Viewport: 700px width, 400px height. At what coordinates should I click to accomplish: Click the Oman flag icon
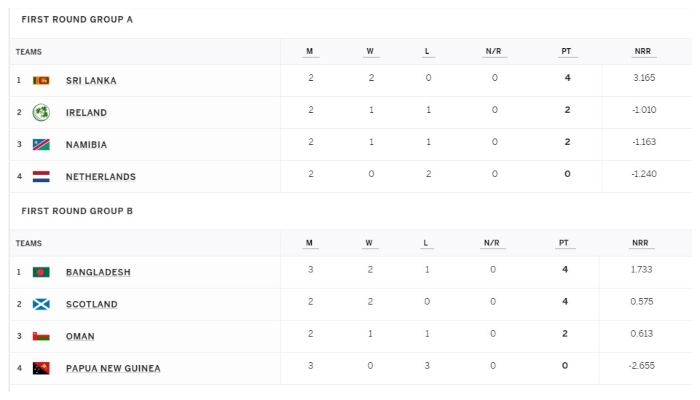click(41, 336)
